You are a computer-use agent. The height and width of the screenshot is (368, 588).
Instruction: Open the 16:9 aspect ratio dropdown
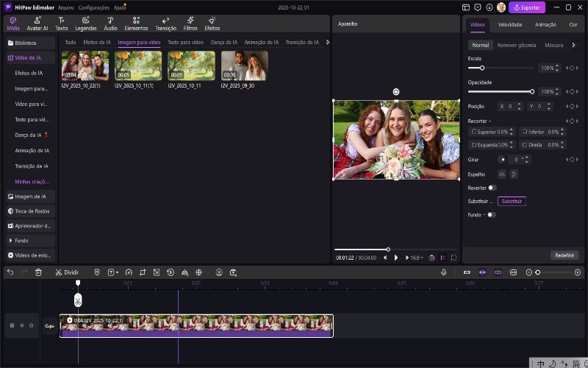point(416,258)
